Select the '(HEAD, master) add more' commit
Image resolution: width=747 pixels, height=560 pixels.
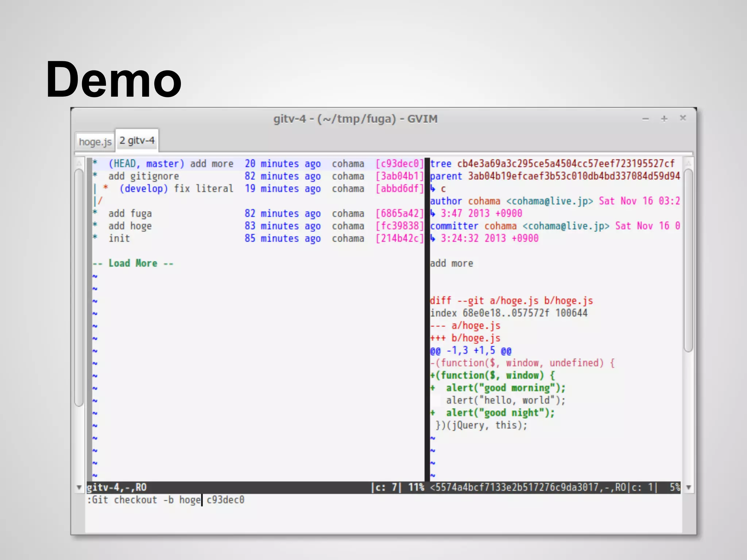(258, 164)
